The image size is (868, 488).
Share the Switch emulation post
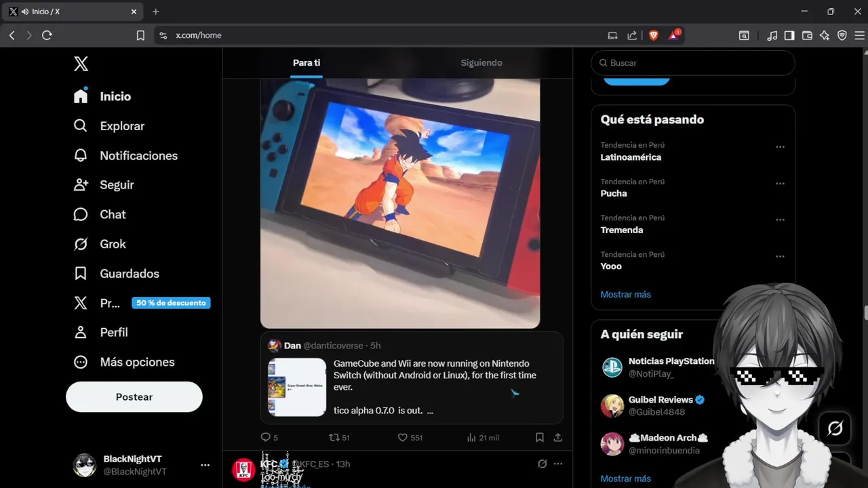pos(558,437)
